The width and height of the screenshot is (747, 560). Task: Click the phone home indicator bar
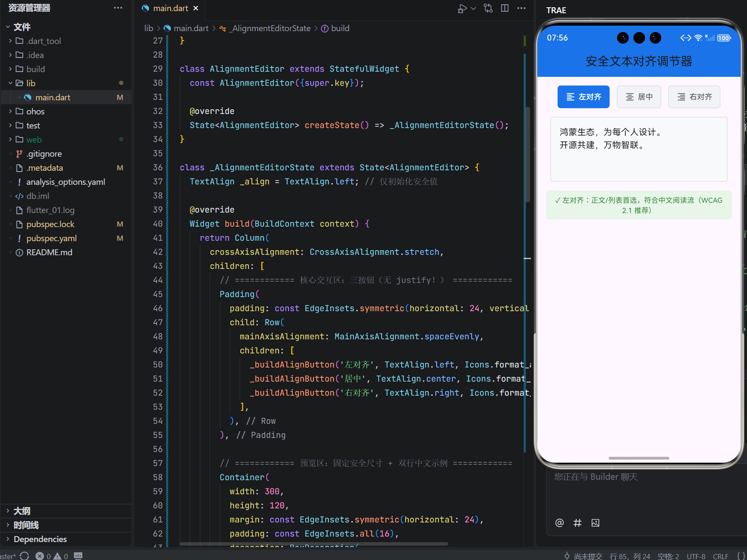639,458
